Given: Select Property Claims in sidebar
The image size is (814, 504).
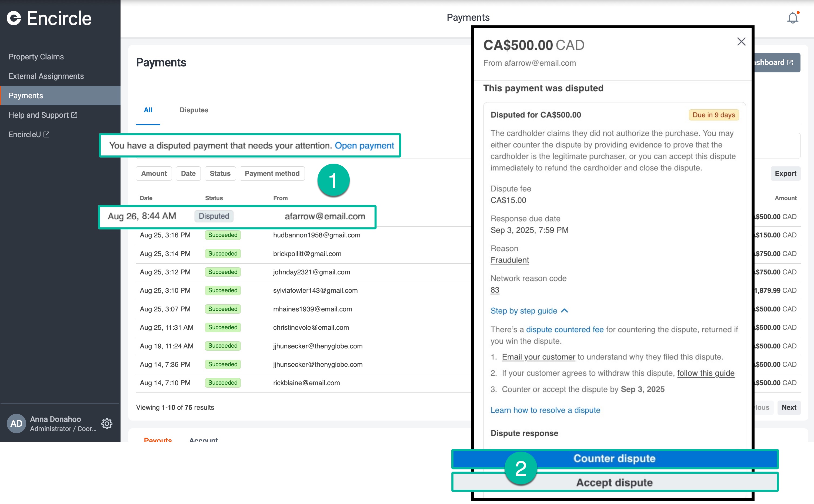Looking at the screenshot, I should coord(36,57).
